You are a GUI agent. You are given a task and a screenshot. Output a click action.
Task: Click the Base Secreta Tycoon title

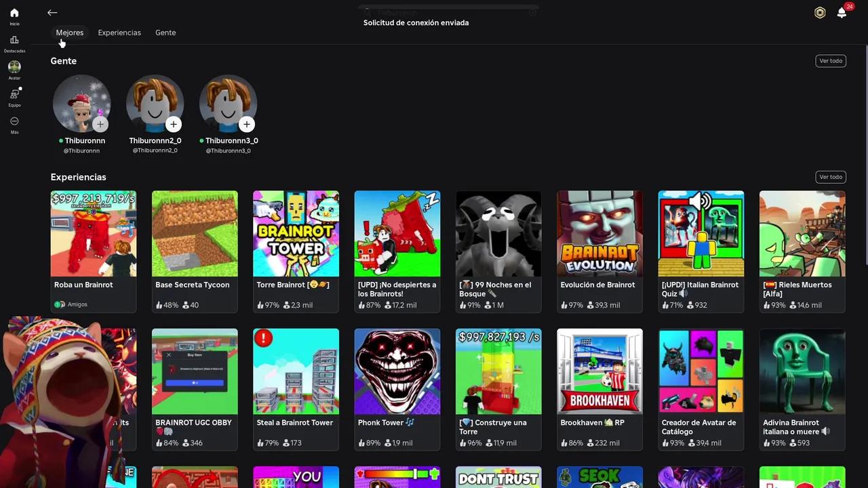point(193,285)
